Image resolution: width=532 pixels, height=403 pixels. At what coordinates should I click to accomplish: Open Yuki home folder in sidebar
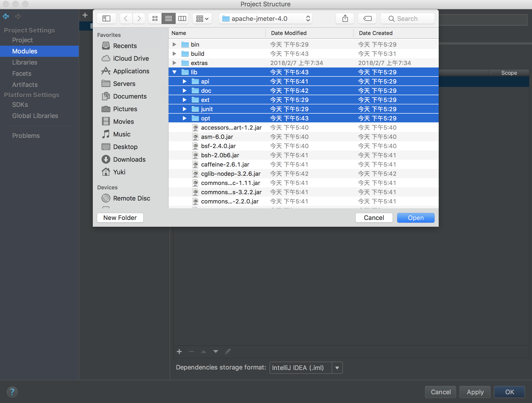click(113, 172)
